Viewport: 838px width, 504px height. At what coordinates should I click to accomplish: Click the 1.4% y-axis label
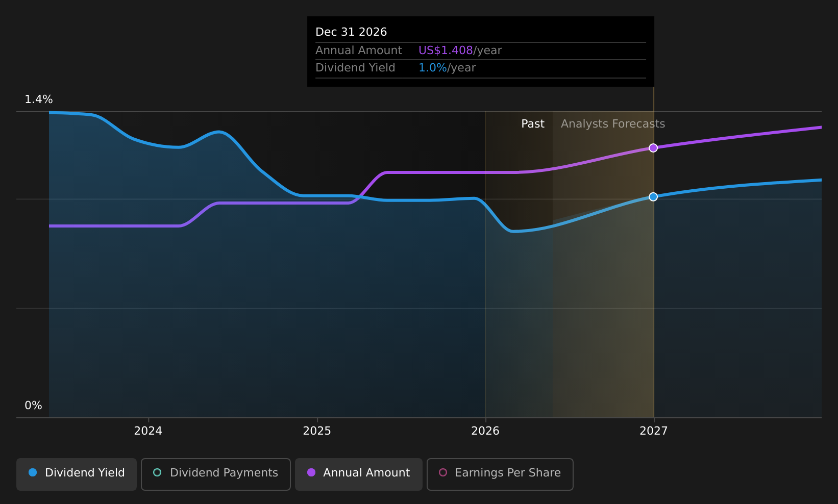pyautogui.click(x=39, y=99)
